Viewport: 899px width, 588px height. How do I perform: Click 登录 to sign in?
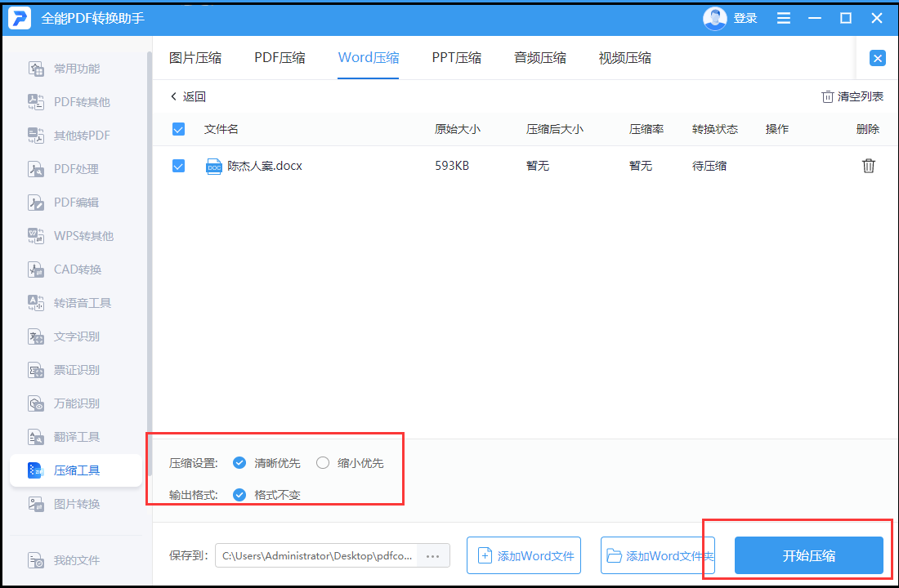tap(745, 18)
